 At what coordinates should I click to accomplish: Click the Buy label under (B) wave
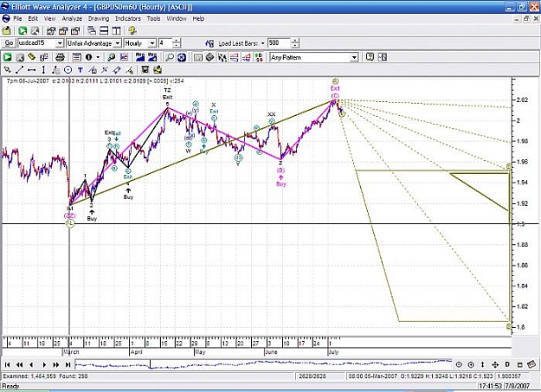281,184
